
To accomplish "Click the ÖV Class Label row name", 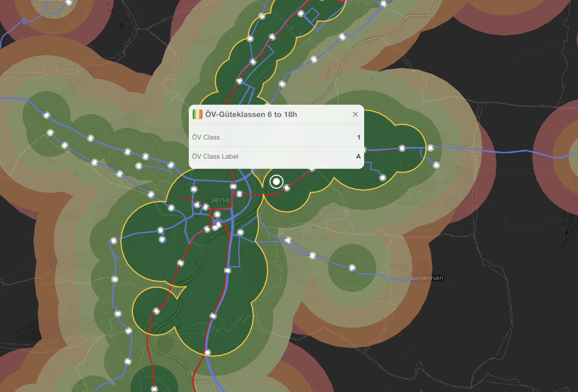I will pos(215,156).
